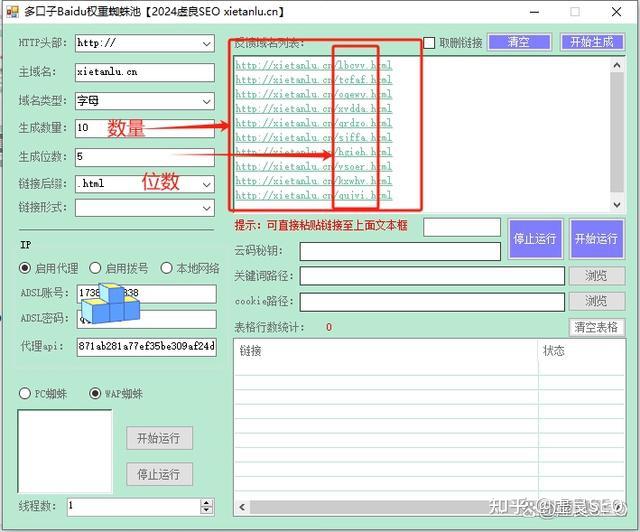Click the 主域名 input field
This screenshot has width=640, height=532.
[x=145, y=72]
